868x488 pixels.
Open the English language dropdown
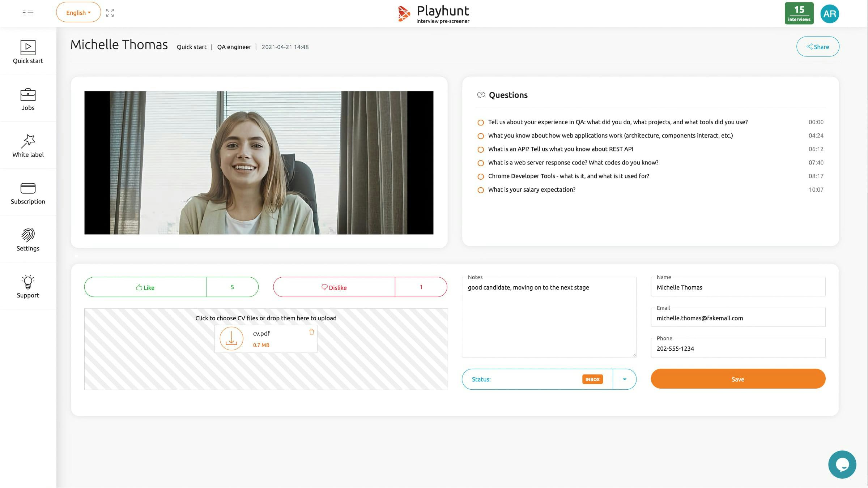[x=78, y=12]
